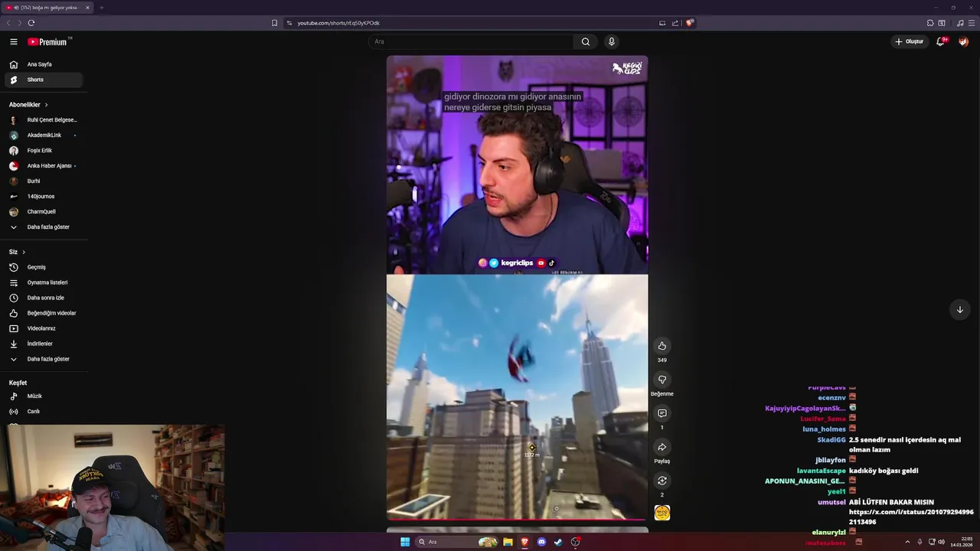Open Müzik under Keşfet

point(42,396)
